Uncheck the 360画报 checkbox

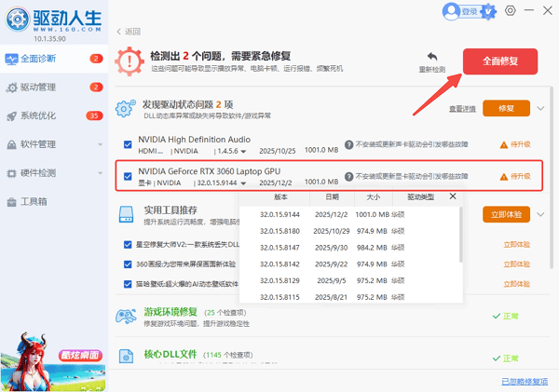[128, 264]
